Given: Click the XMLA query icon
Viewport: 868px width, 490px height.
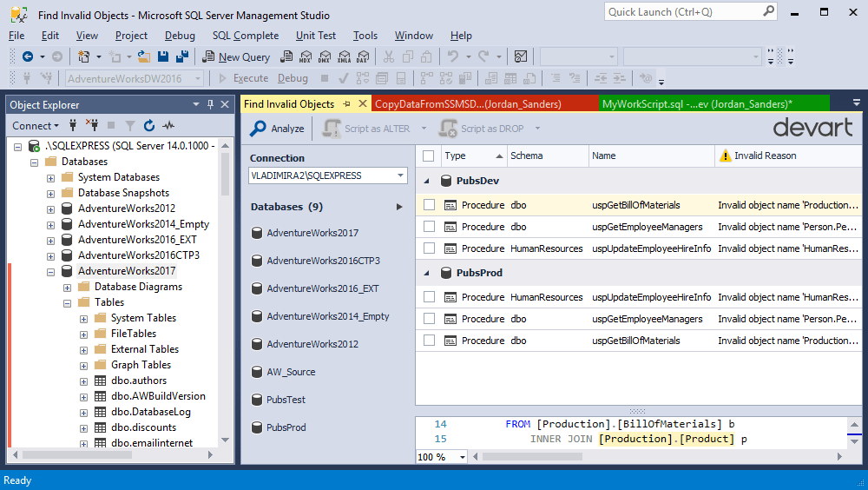Looking at the screenshot, I should [344, 56].
